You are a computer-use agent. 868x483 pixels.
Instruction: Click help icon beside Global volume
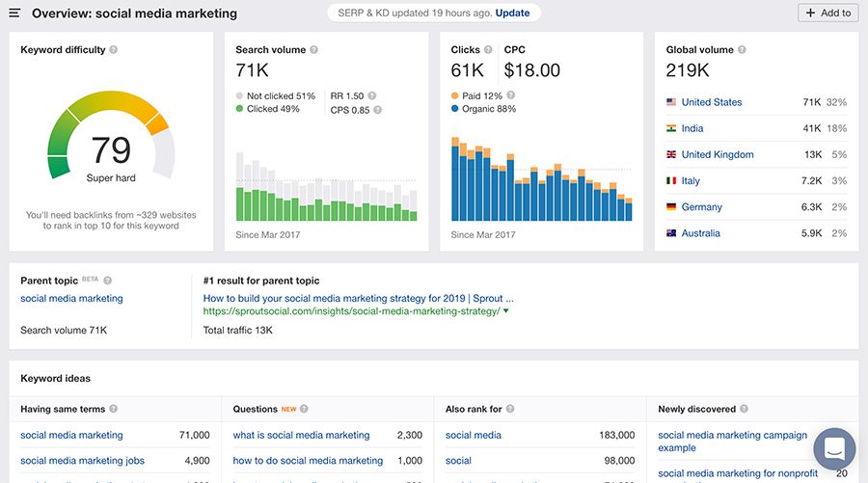tap(742, 50)
